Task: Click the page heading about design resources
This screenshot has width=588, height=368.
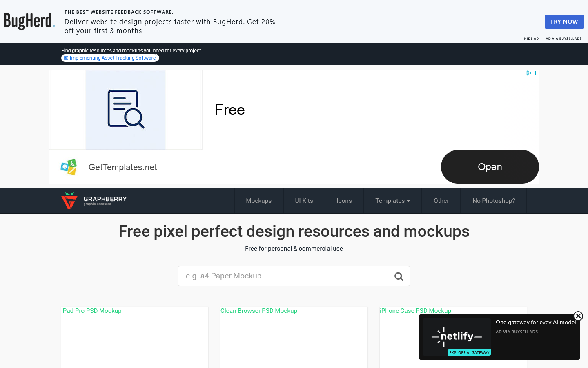Action: coord(294,231)
